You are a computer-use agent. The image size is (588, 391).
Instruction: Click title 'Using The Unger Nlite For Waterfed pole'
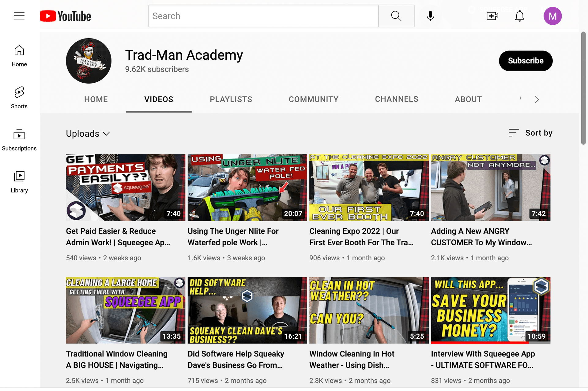233,237
